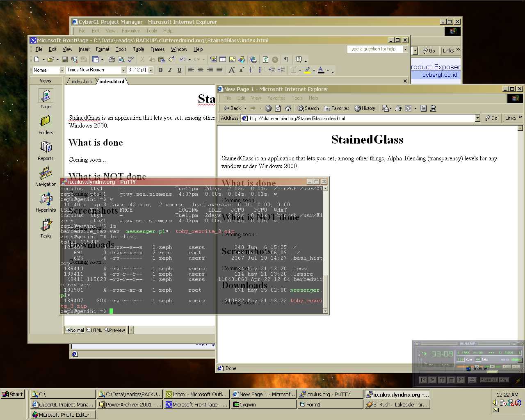Click Winamp stop button
Image resolution: width=525 pixels, height=420 pixels.
451,380
